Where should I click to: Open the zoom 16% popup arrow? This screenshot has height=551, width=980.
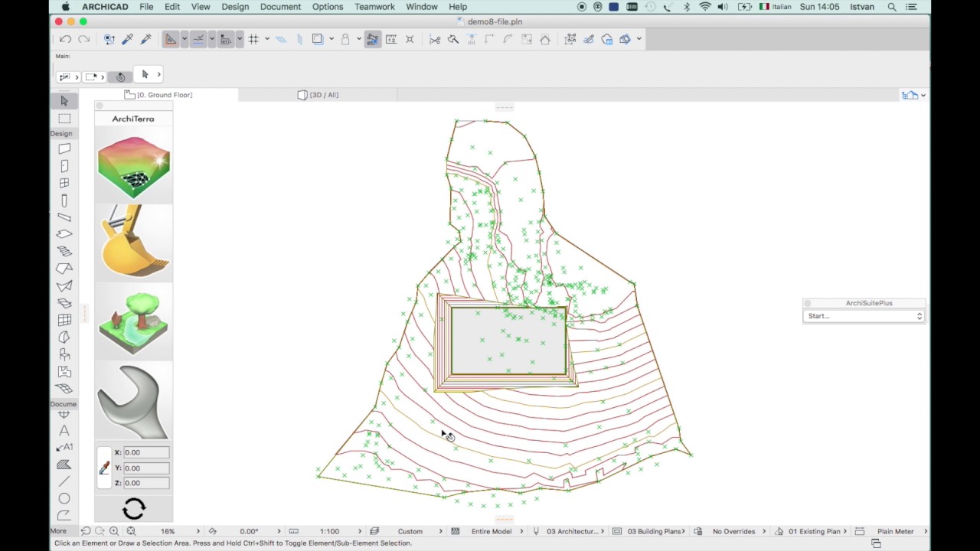click(198, 531)
